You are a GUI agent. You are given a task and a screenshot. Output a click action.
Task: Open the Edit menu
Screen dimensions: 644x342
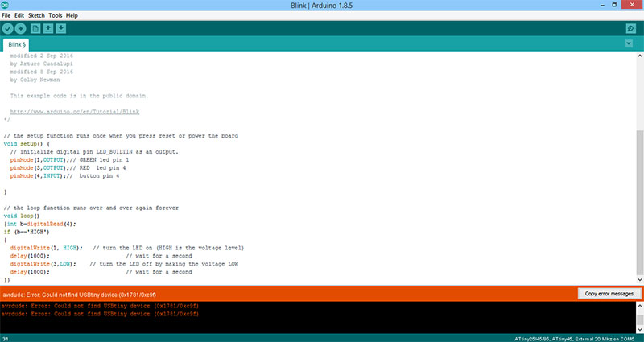click(x=19, y=15)
